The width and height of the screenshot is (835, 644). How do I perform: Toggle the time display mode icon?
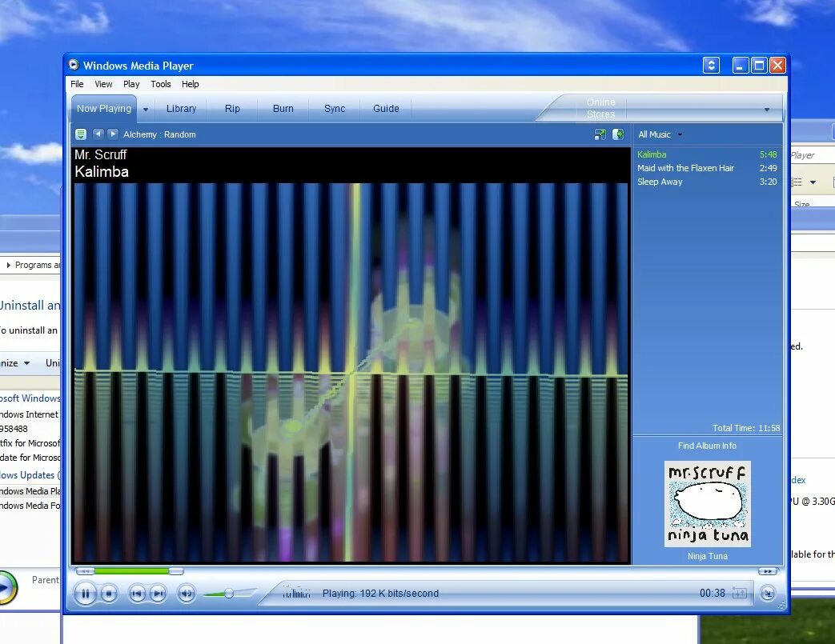739,593
